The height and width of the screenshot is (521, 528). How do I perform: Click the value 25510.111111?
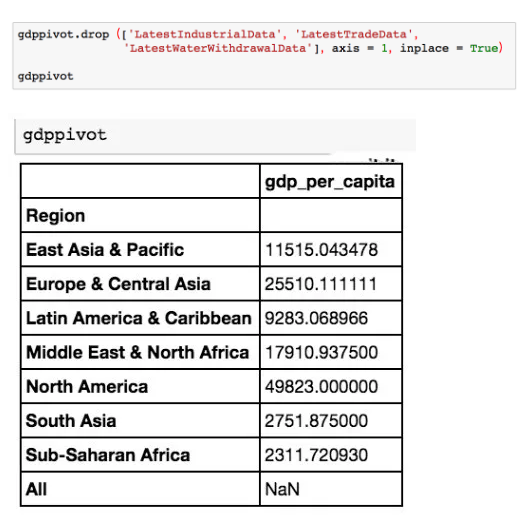tap(321, 284)
